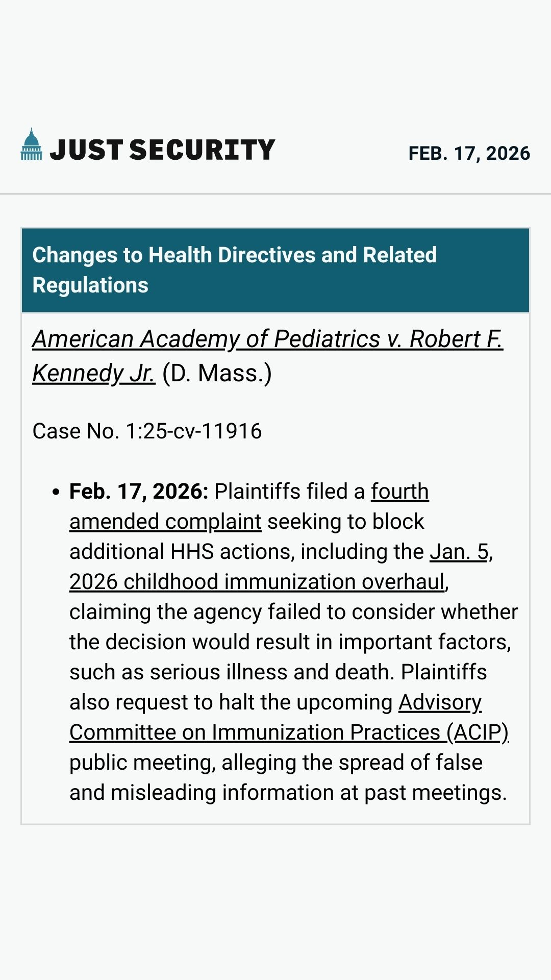The width and height of the screenshot is (551, 980).
Task: Open "2026 childhood immunization overhaul" link
Action: (257, 582)
